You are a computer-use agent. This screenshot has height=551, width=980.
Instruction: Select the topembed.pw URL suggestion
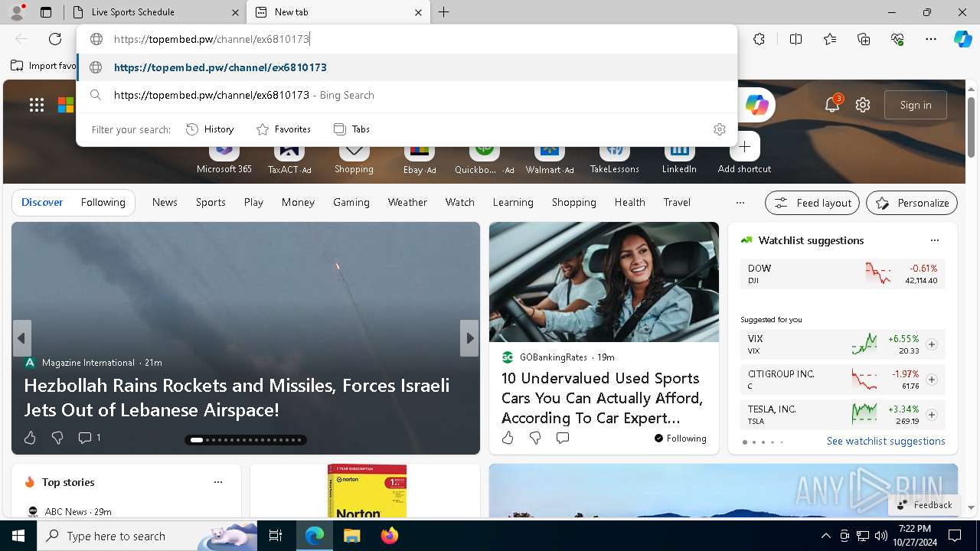[x=407, y=67]
